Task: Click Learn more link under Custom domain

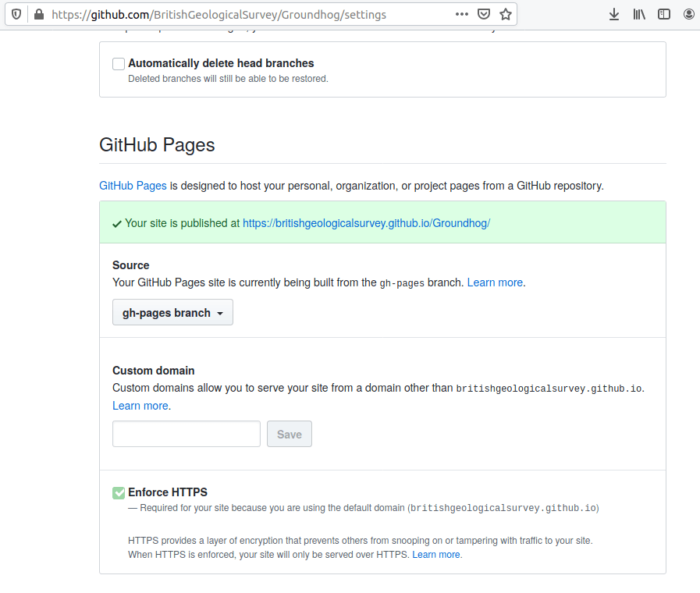Action: click(140, 406)
